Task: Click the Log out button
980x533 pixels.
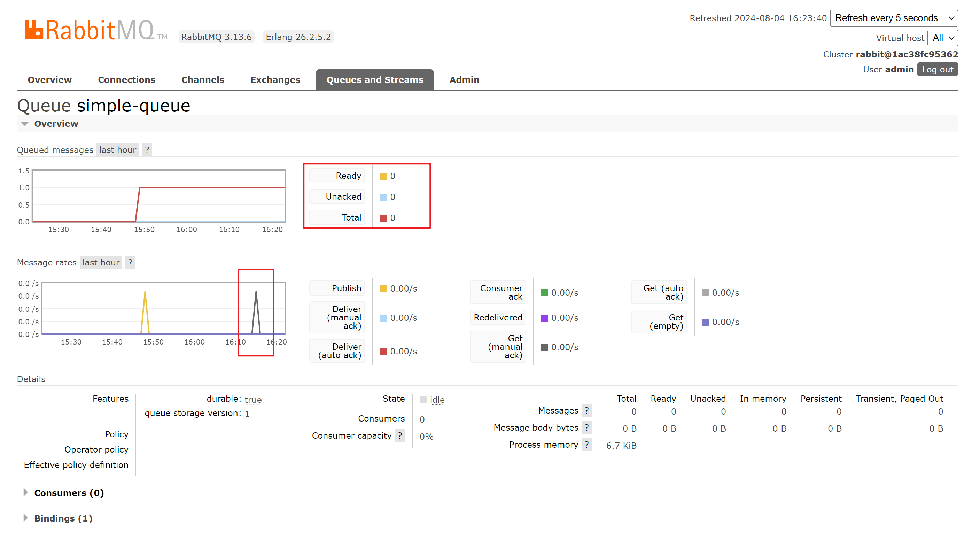Action: click(x=938, y=70)
